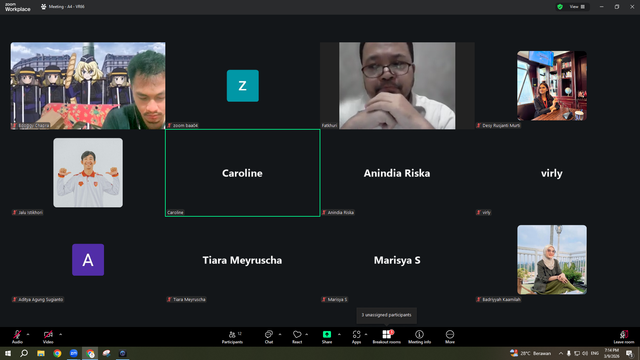This screenshot has height=360, width=640.
Task: Open the Chat panel
Action: coord(269,337)
